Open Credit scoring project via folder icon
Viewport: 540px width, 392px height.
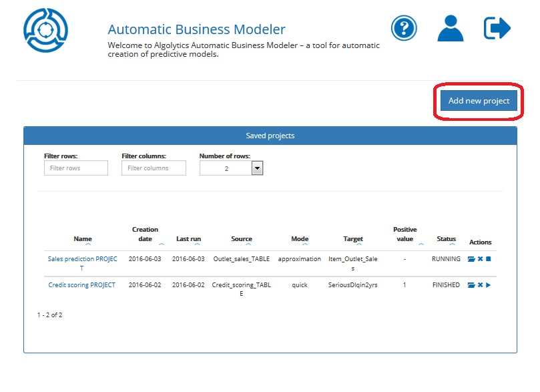(471, 285)
